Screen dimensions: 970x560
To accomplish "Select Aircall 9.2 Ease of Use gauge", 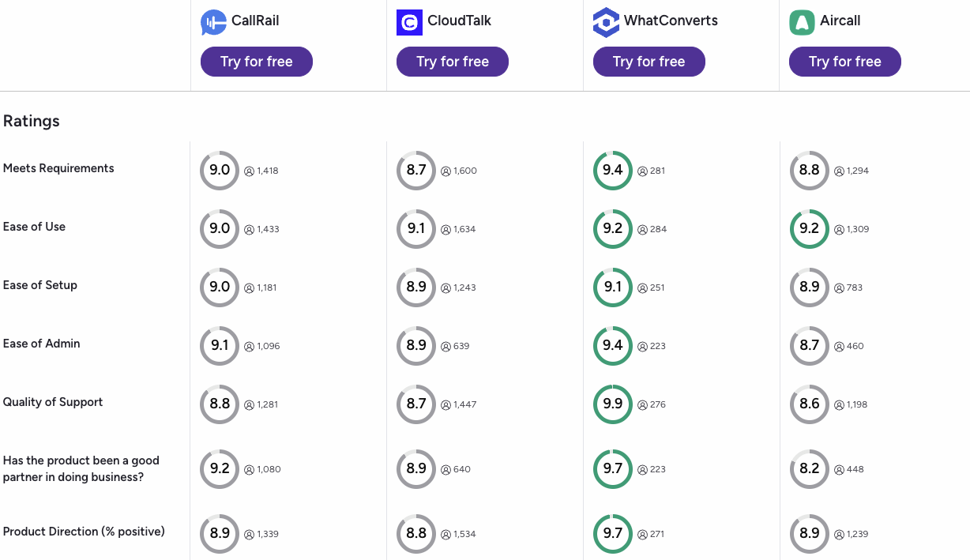I will click(810, 229).
